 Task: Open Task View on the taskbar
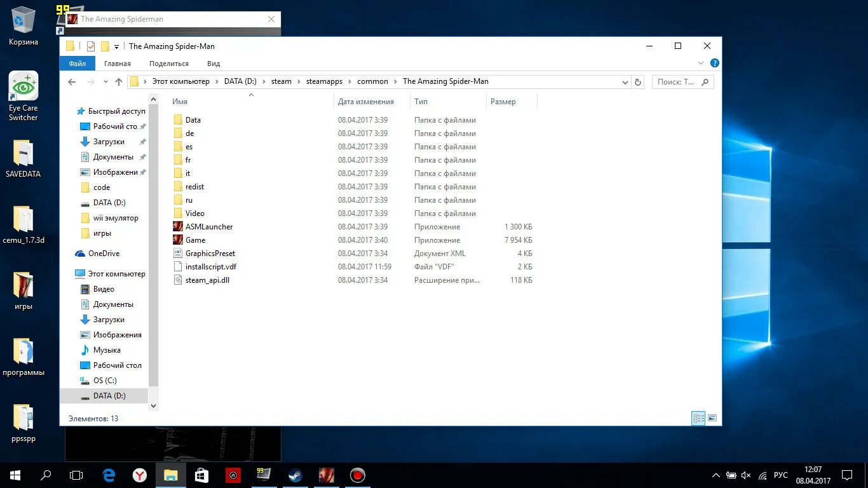pos(76,475)
